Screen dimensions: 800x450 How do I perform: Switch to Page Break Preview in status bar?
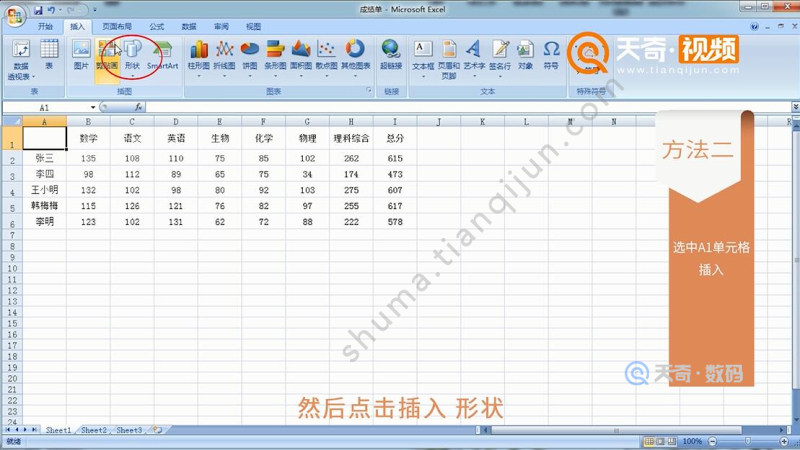[672, 441]
